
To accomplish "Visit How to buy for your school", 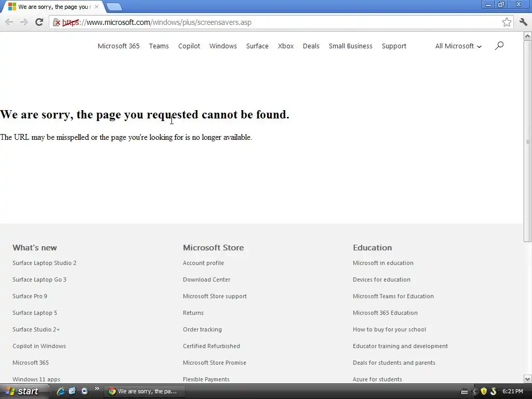I will pos(389,329).
